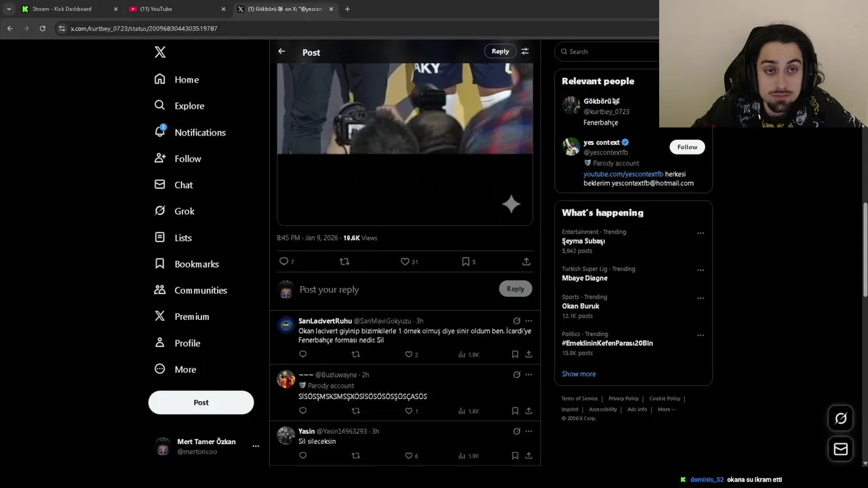Open more options for Mbaye Diagne trend
The height and width of the screenshot is (488, 868).
pos(701,270)
